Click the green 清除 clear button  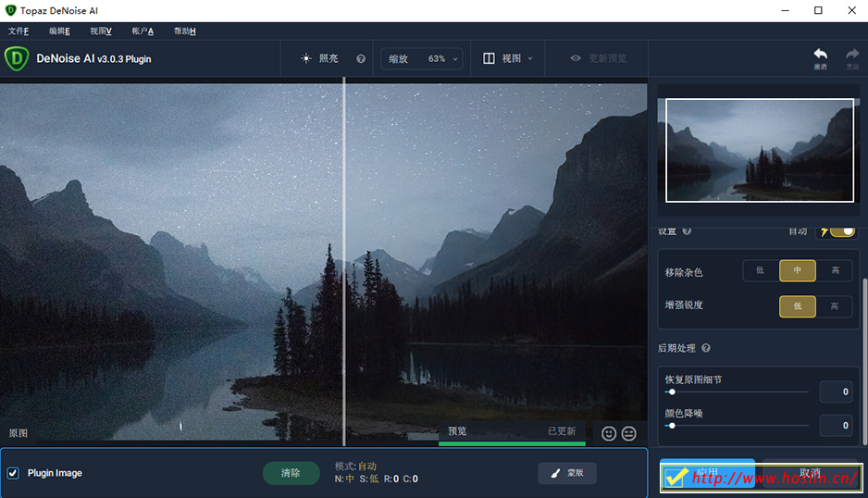291,473
